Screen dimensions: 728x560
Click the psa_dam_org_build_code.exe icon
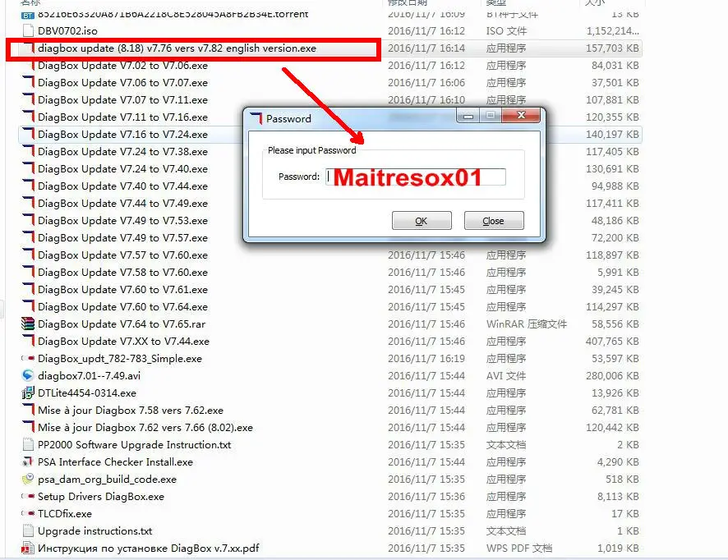[28, 480]
